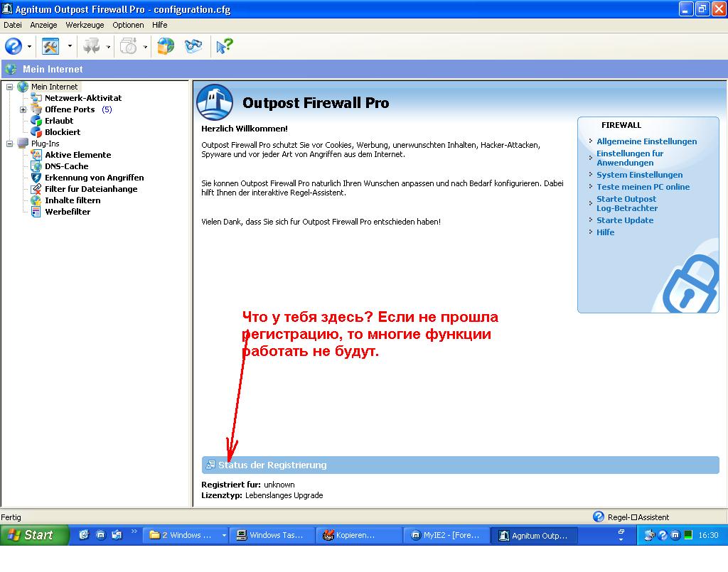This screenshot has height=572, width=728.
Task: Click Starte Update link
Action: 625,220
